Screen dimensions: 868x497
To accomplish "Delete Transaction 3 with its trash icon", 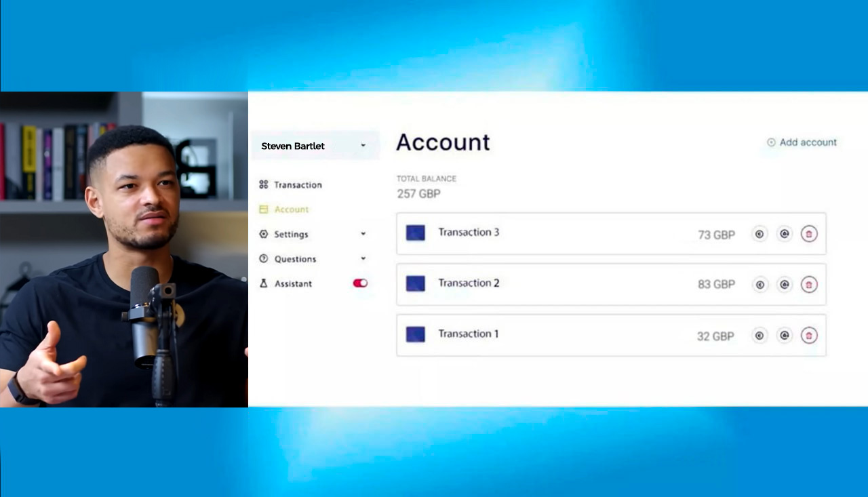I will 809,234.
